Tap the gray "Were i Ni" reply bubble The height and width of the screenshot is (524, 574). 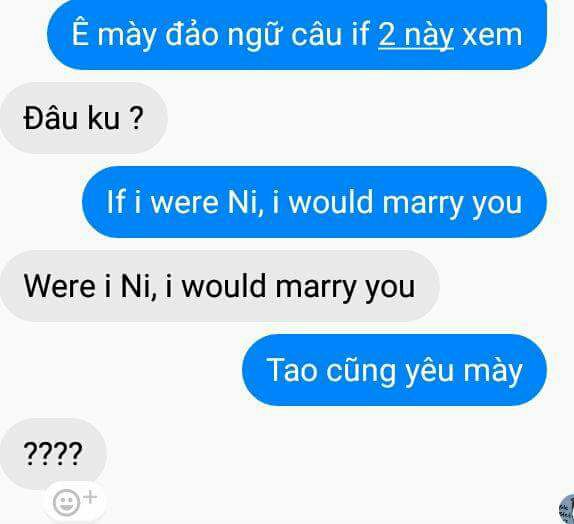coord(220,286)
